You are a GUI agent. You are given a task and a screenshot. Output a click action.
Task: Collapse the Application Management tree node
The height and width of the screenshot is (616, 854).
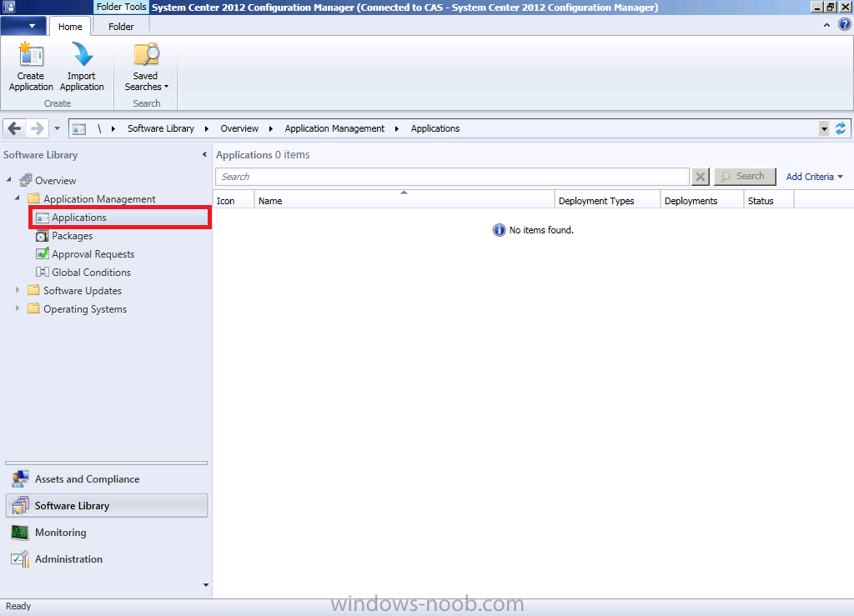pyautogui.click(x=17, y=198)
